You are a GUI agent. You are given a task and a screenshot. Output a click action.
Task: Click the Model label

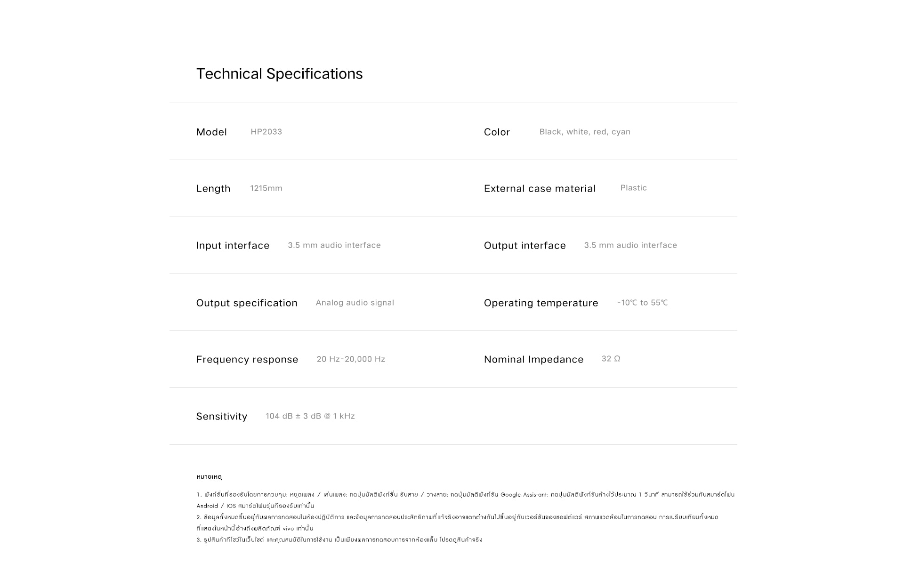[211, 132]
